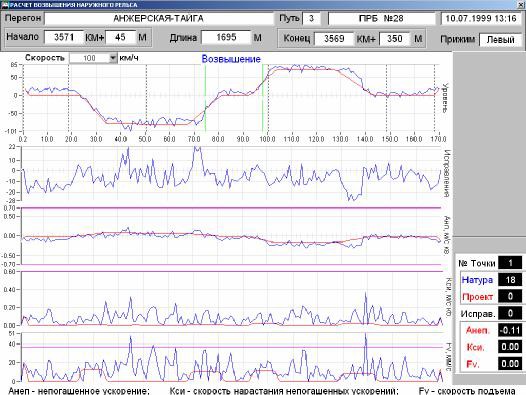
Task: Click the Перегон field АНЖЕРСКАЯ-ТАЙГА
Action: tap(159, 18)
